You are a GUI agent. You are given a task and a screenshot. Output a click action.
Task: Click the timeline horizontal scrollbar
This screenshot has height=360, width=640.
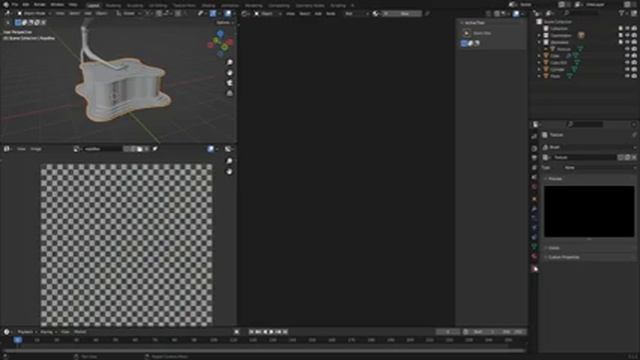263,350
